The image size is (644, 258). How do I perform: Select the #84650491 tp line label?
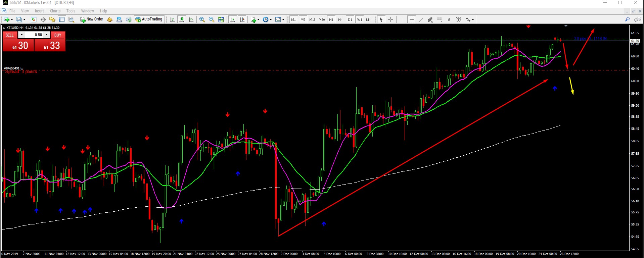point(14,68)
